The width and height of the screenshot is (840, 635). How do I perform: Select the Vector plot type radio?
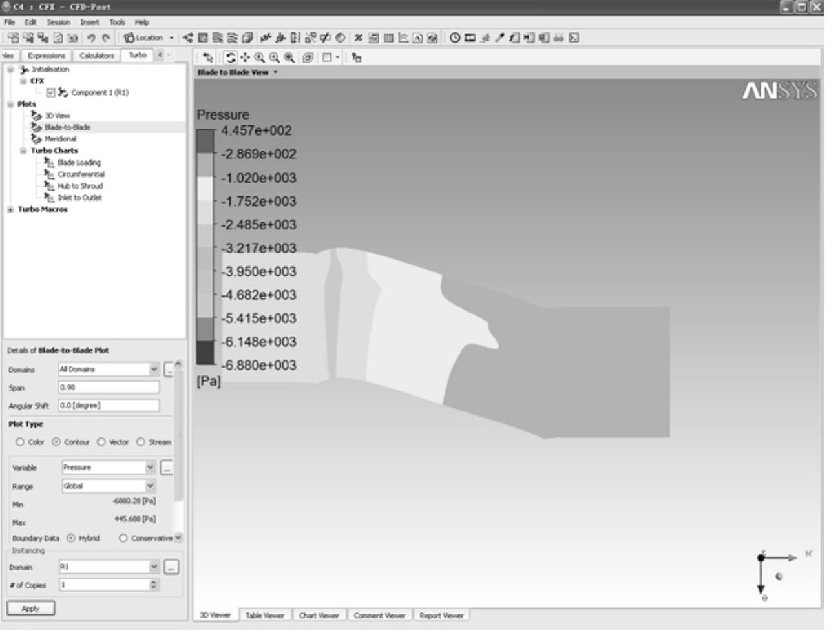click(x=101, y=442)
